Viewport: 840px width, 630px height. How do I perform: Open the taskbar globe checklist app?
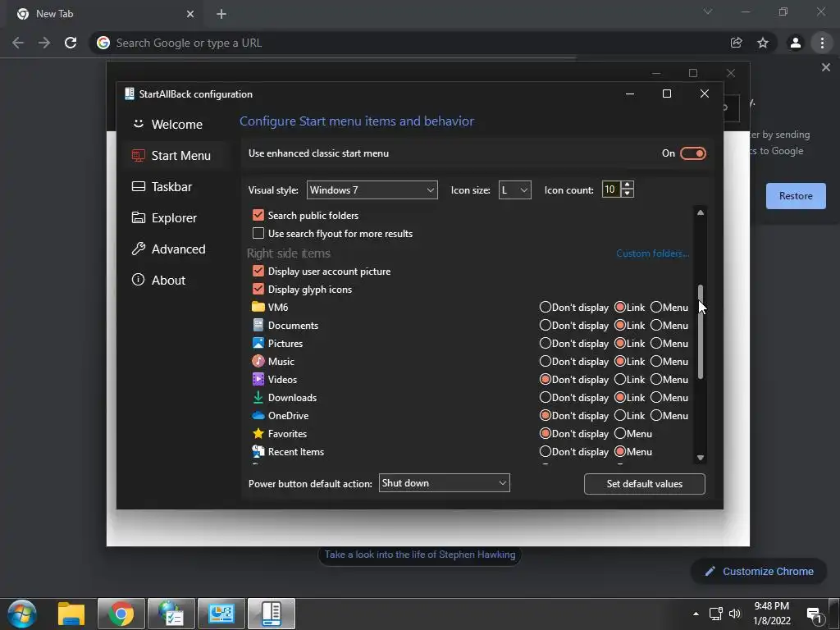click(x=171, y=614)
